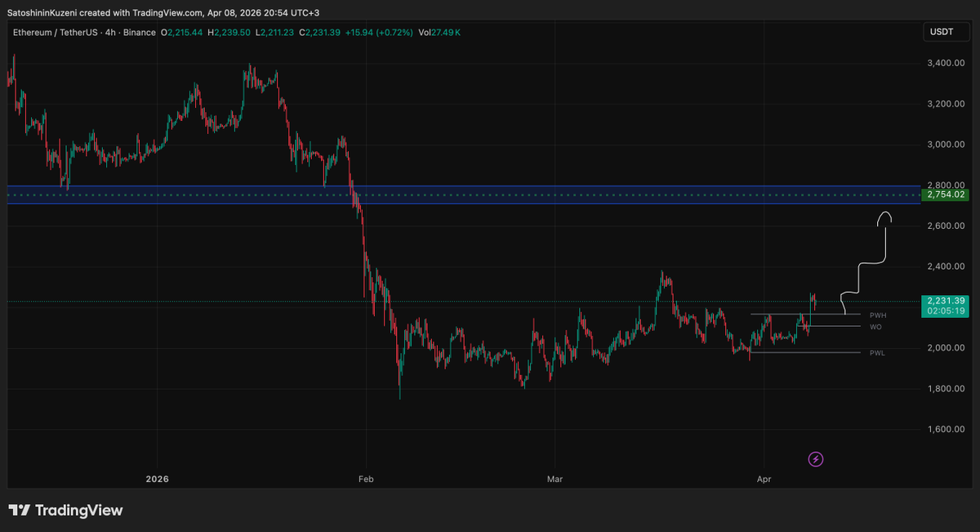Open the USDT currency selector
Viewport: 980px width, 532px height.
[945, 32]
